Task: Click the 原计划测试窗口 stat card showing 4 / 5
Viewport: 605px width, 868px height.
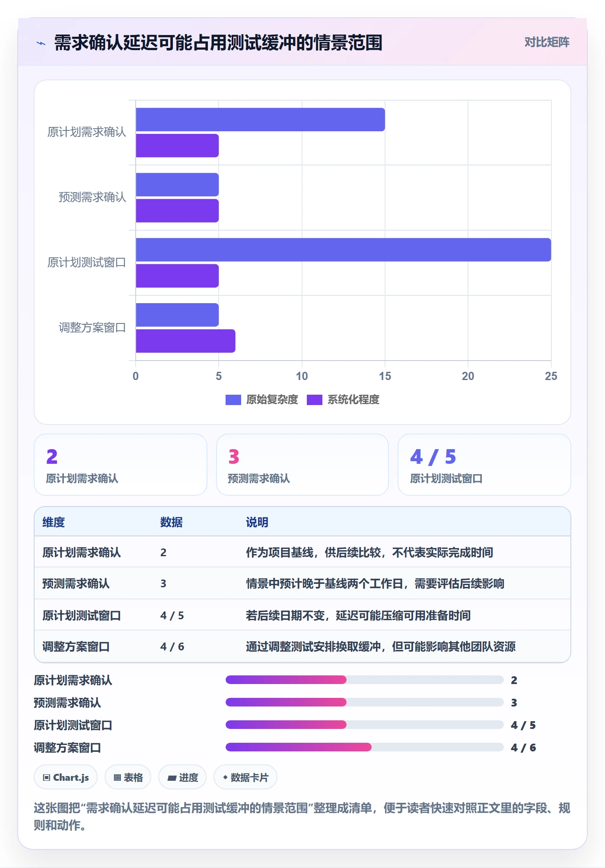Action: [484, 465]
